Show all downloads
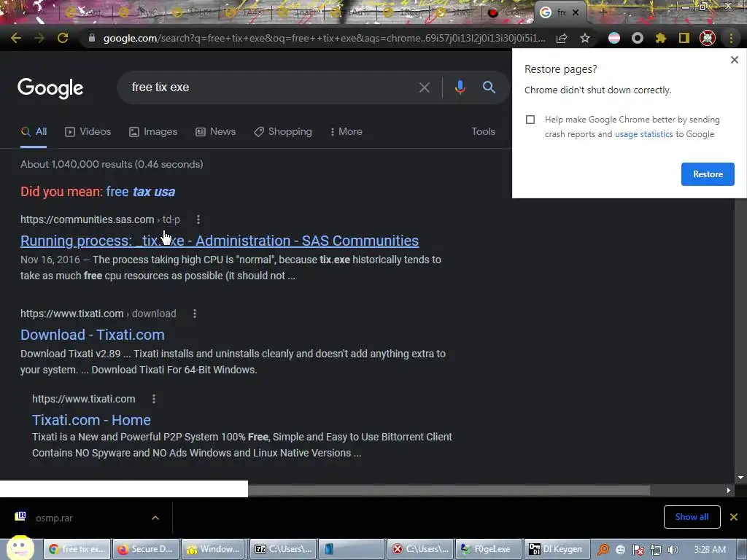The image size is (747, 560). click(692, 517)
